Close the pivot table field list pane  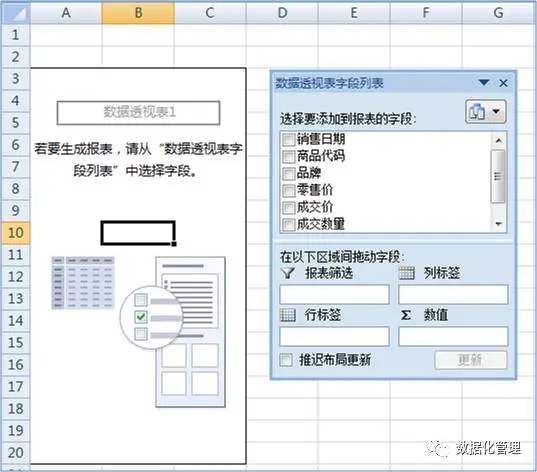click(503, 83)
